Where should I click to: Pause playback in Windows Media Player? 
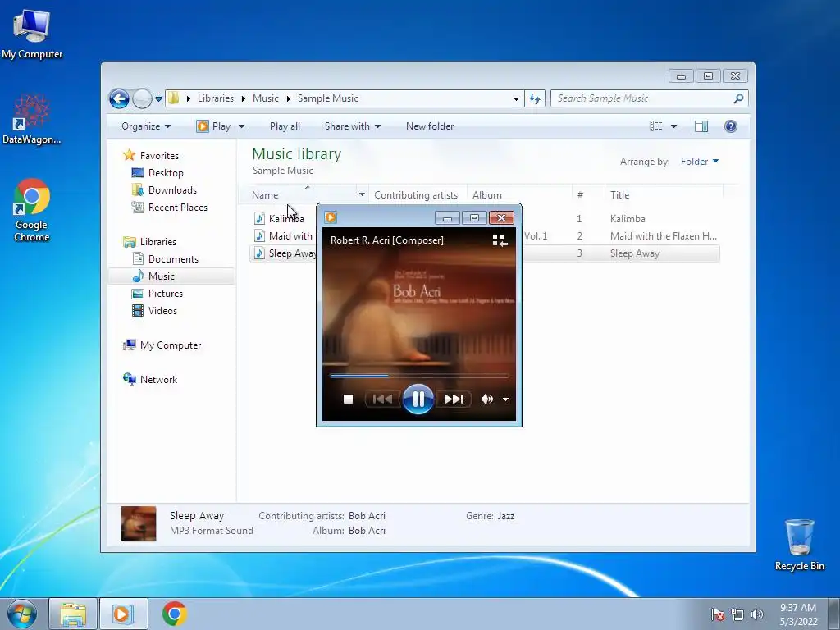[418, 399]
